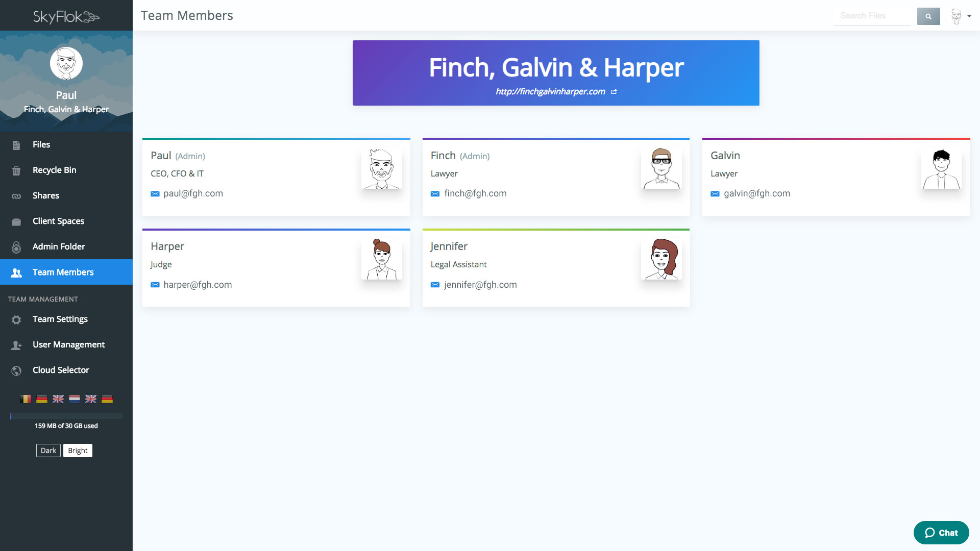This screenshot has height=551, width=980.
Task: Click the name 'Paul' on the member card
Action: (161, 156)
